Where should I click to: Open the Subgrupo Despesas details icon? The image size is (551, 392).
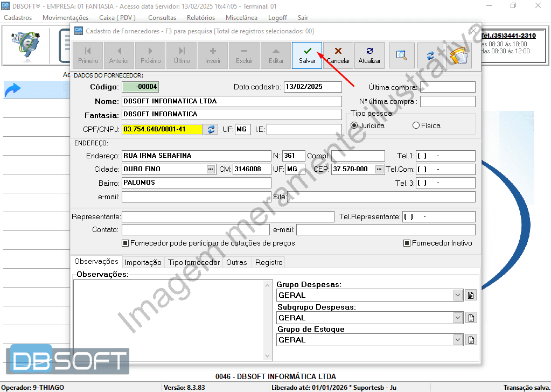pos(471,318)
